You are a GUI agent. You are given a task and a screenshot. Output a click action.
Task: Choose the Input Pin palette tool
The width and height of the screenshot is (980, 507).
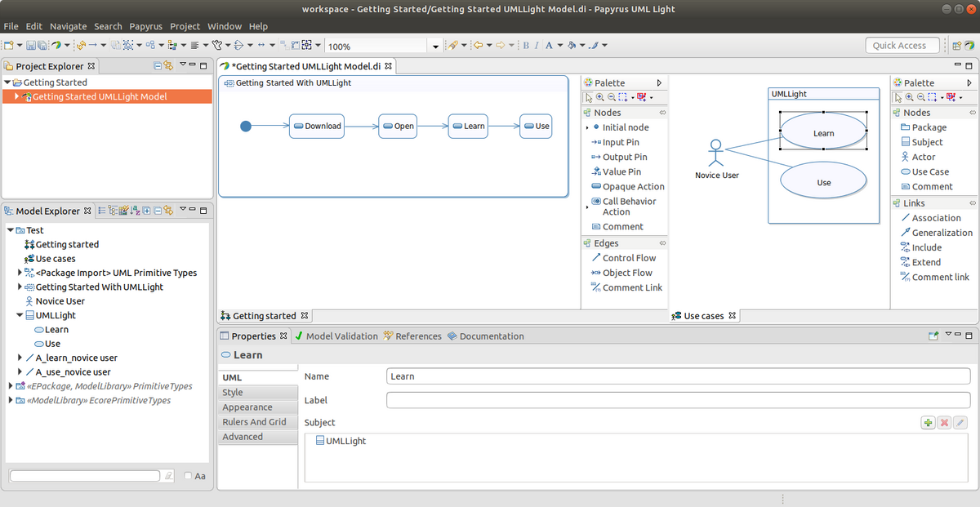tap(620, 142)
